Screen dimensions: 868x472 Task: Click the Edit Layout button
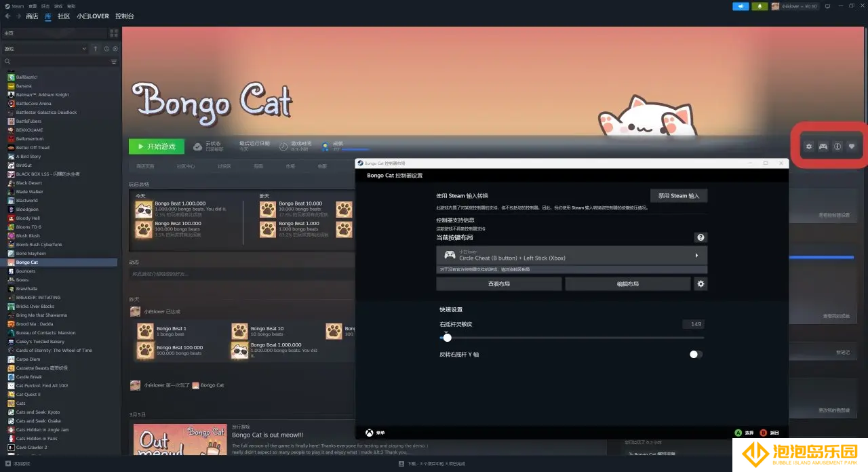click(628, 283)
